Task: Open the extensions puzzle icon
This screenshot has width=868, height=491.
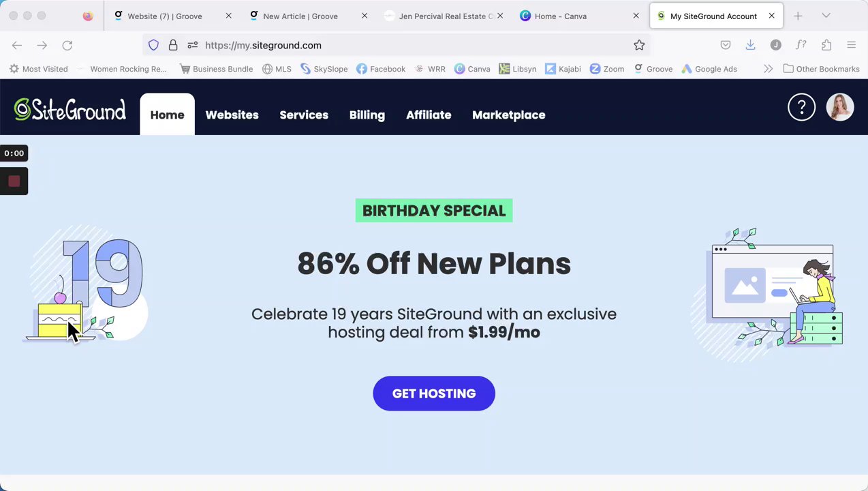Action: pyautogui.click(x=826, y=45)
